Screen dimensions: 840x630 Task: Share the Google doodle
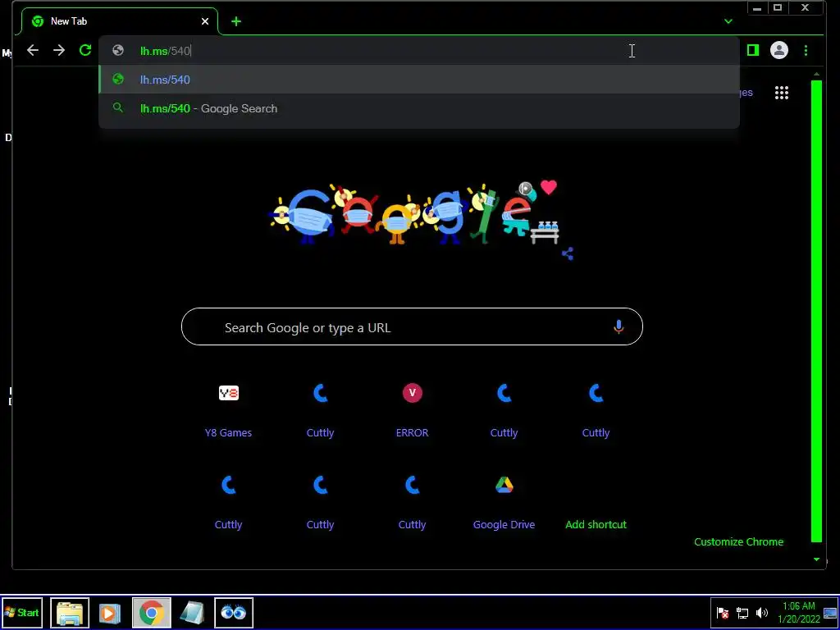point(568,253)
